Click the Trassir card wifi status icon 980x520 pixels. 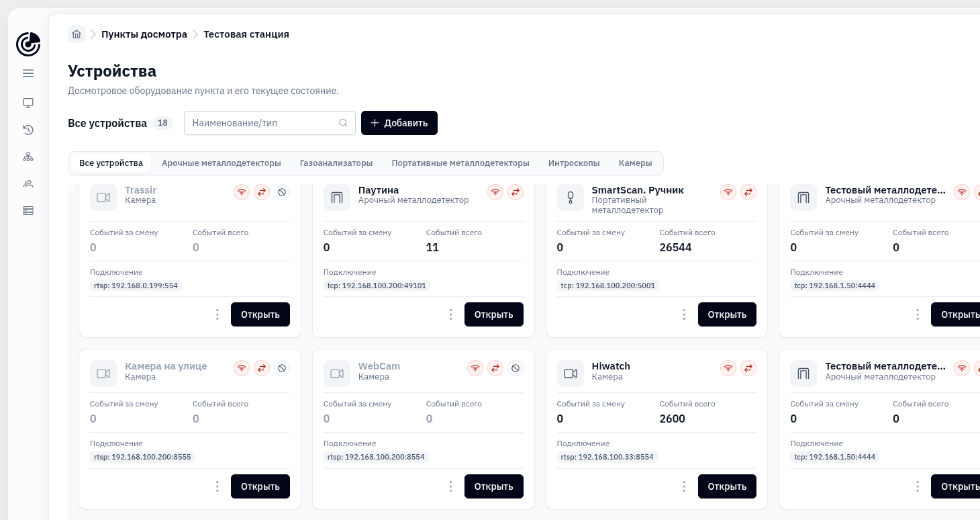click(242, 192)
